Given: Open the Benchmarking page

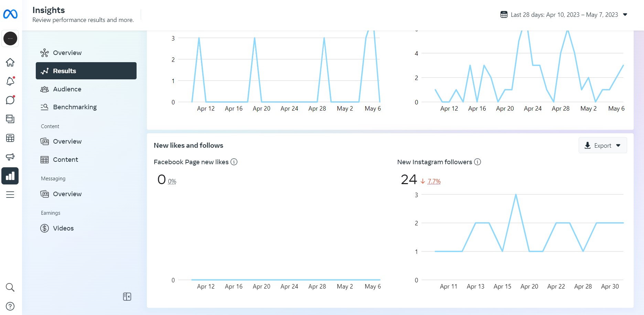Looking at the screenshot, I should pos(75,107).
